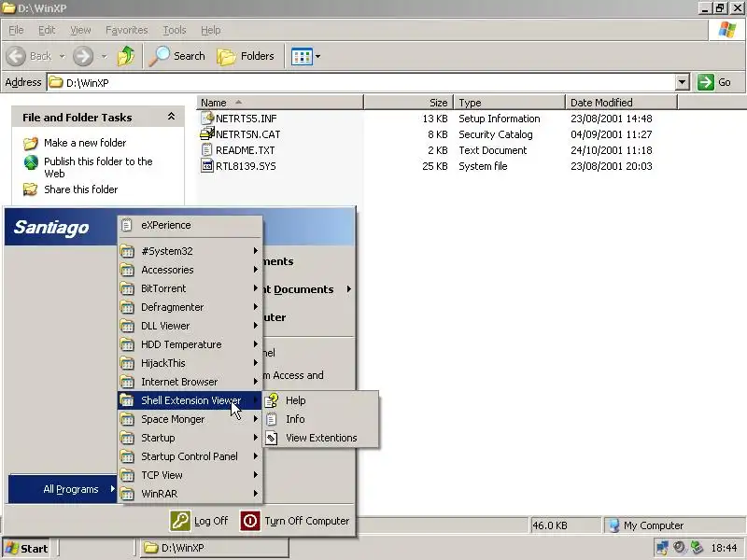Collapse the File and Folder Tasks panel

pyautogui.click(x=171, y=117)
